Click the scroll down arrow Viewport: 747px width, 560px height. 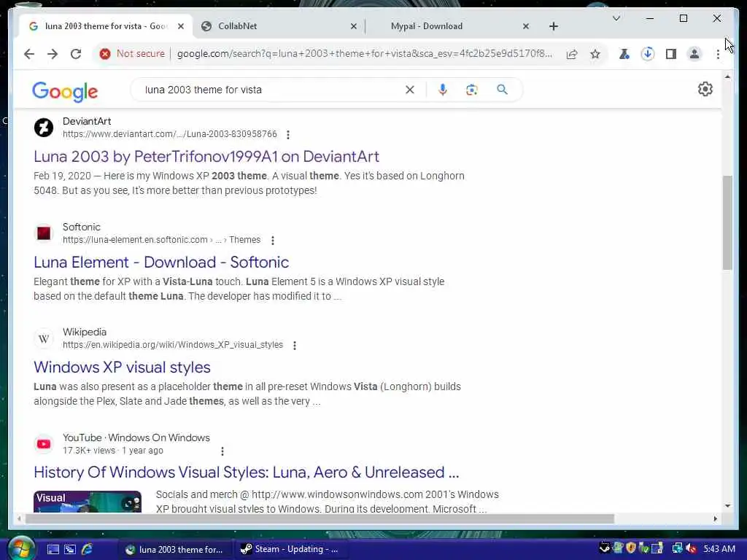click(x=727, y=506)
